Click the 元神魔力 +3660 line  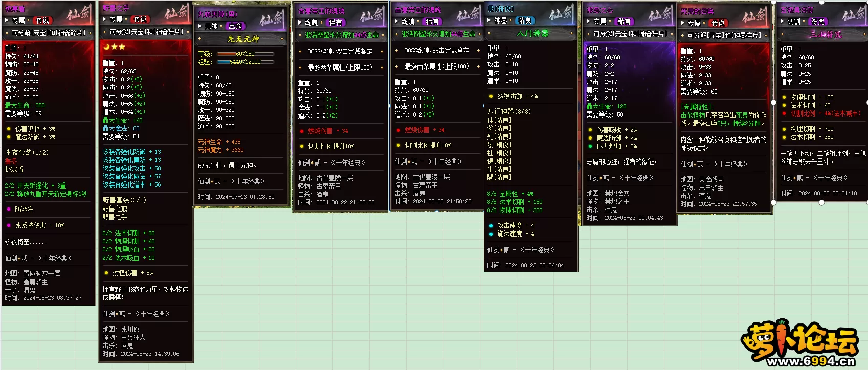(221, 150)
